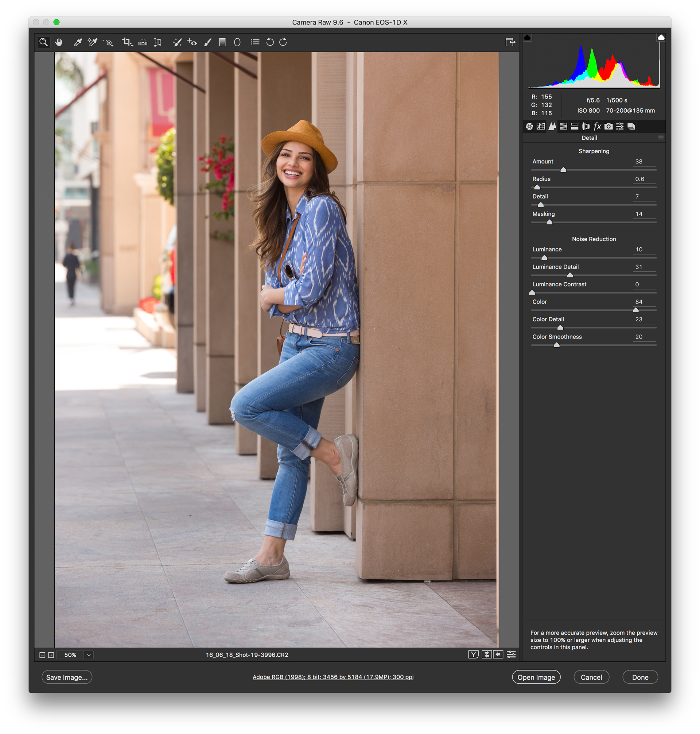This screenshot has height=734, width=700.
Task: Click the Open Image button
Action: [x=536, y=677]
